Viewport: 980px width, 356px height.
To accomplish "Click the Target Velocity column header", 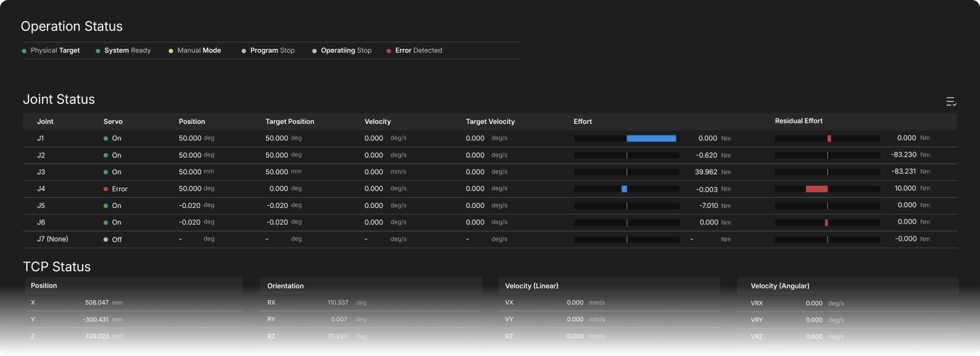I will [491, 121].
